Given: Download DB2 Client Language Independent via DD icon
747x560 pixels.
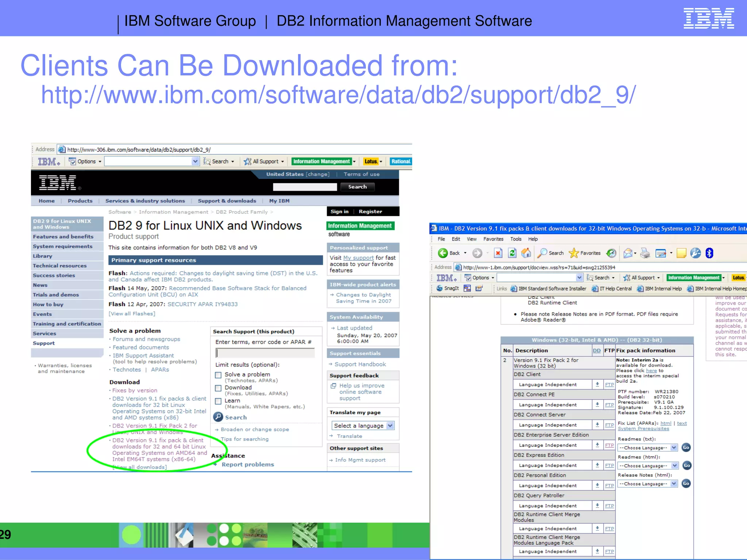Looking at the screenshot, I should click(597, 384).
